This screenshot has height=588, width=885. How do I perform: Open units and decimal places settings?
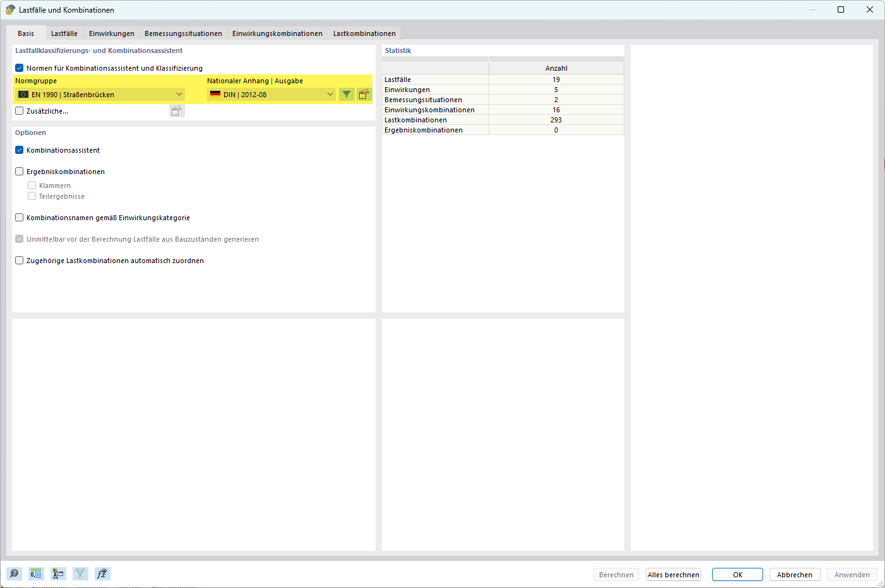coord(36,573)
